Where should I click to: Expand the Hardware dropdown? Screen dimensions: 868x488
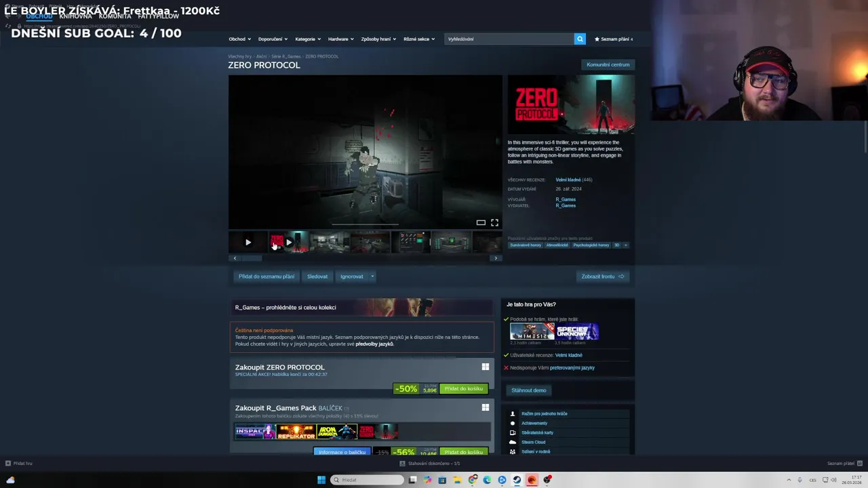pyautogui.click(x=341, y=39)
